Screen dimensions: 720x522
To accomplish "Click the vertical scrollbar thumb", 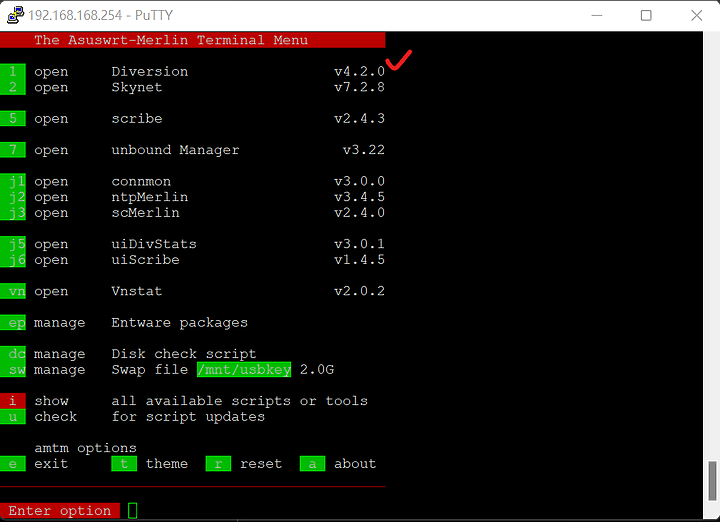I will pos(712,481).
